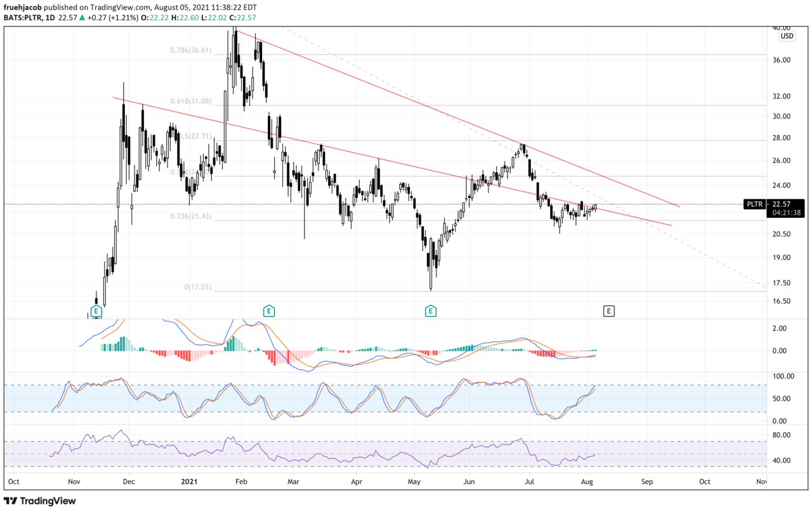Click the November earnings E marker
The width and height of the screenshot is (812, 512).
pyautogui.click(x=96, y=311)
